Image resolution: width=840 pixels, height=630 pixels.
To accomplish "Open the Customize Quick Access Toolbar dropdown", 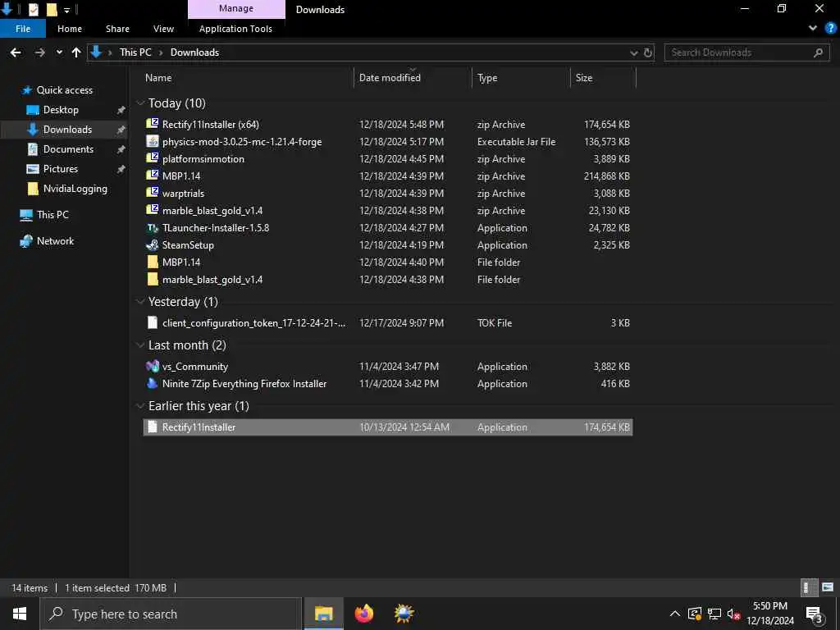I will pos(67,10).
